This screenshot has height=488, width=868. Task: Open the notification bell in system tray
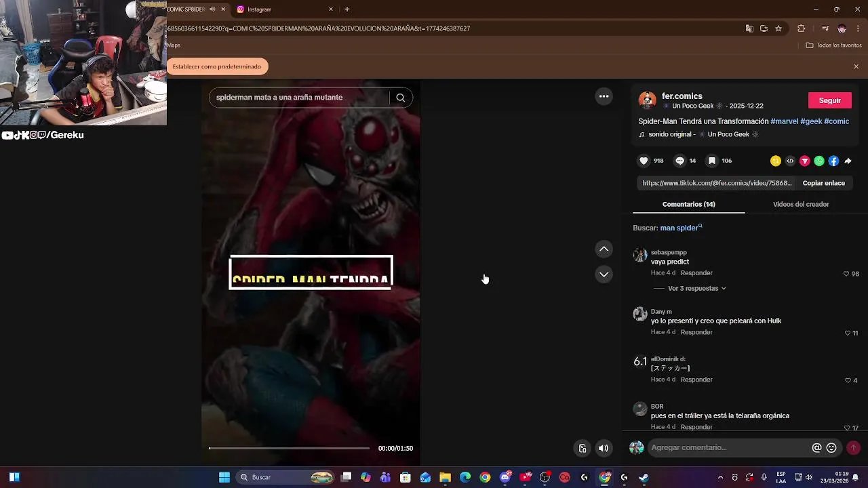[856, 477]
